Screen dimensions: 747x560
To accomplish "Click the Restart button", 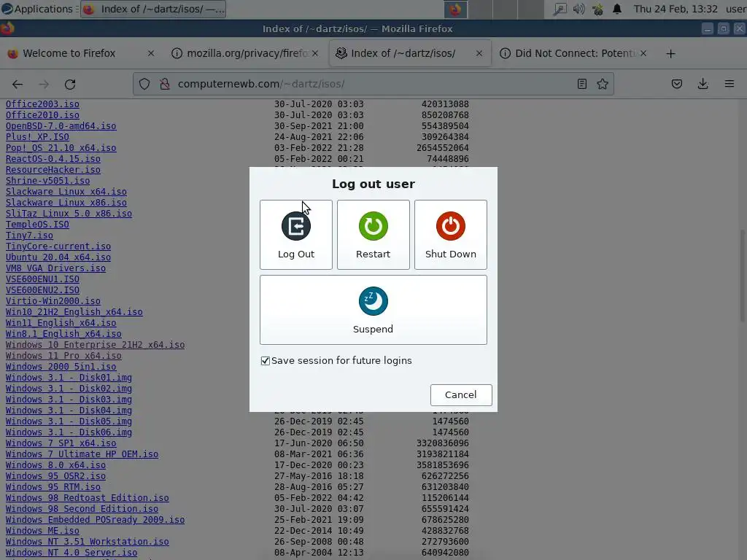I will 373,235.
